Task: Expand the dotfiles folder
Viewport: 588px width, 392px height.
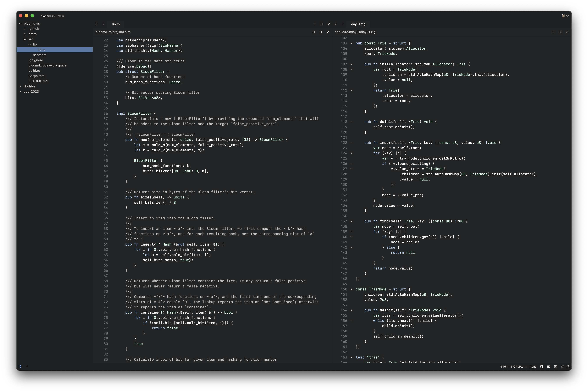Action: coord(30,86)
